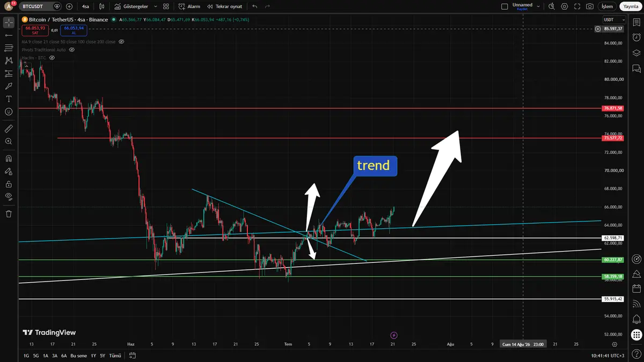Collapse the indicator legend chevron
The width and height of the screenshot is (644, 362).
tap(26, 65)
